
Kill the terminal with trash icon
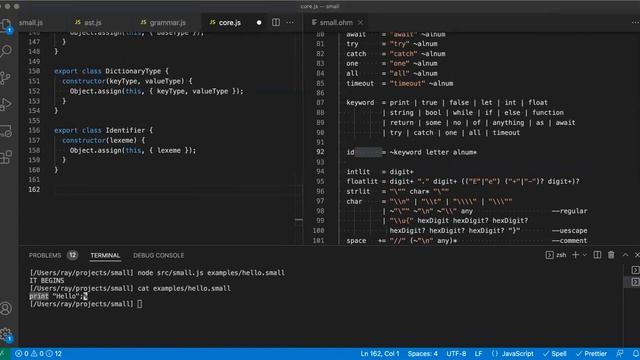pos(611,255)
